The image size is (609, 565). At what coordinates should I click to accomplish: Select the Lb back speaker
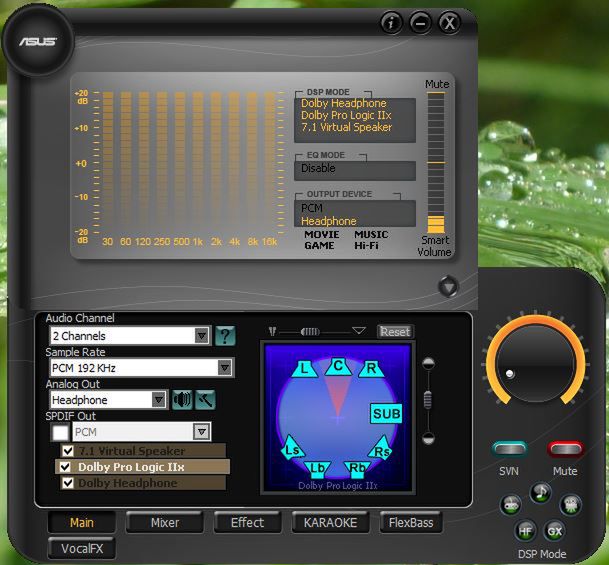pos(317,468)
